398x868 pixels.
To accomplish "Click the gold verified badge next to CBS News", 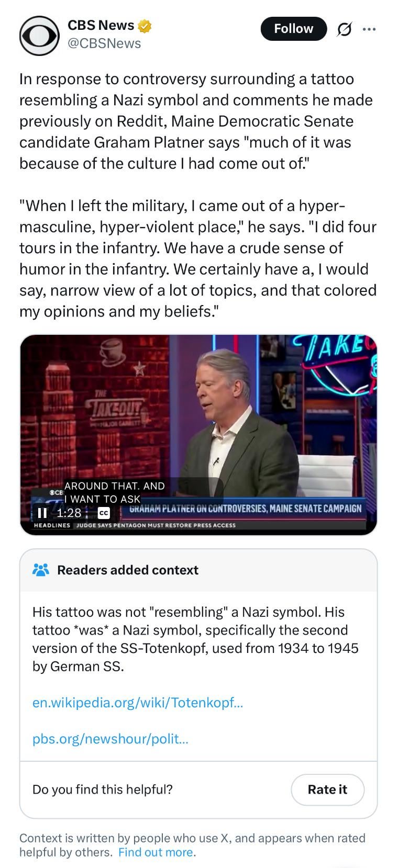I will click(x=145, y=26).
